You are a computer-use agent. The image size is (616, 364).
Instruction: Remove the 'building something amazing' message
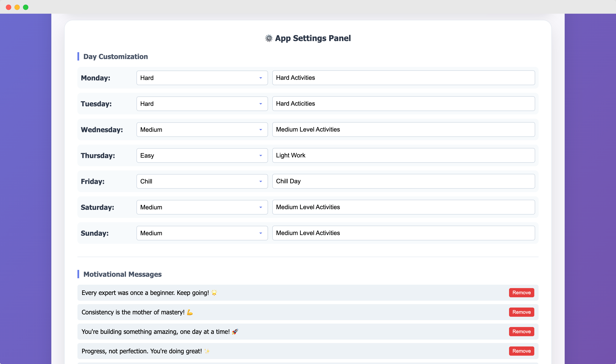click(x=521, y=332)
